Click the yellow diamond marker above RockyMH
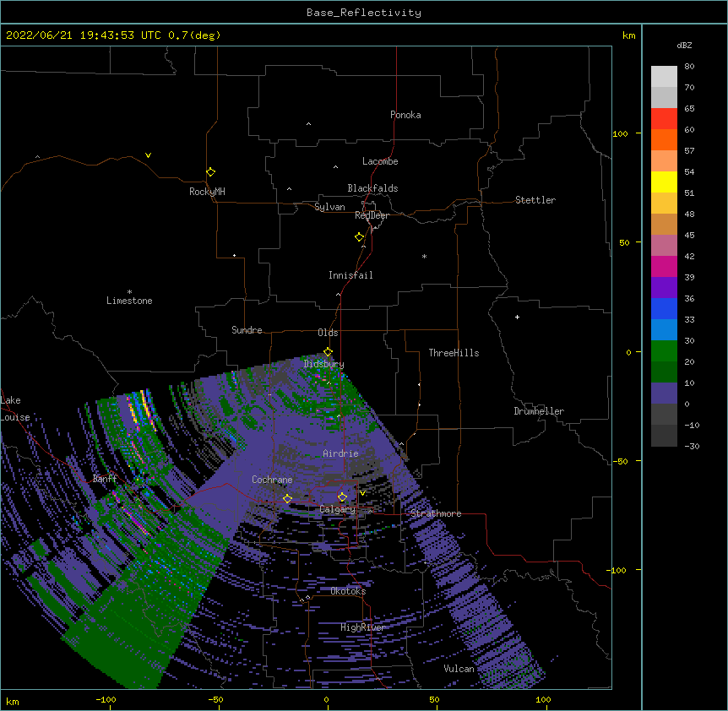 click(x=211, y=172)
